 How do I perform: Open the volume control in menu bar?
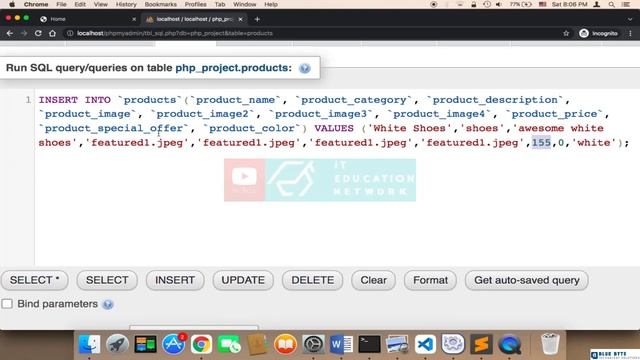(x=499, y=4)
